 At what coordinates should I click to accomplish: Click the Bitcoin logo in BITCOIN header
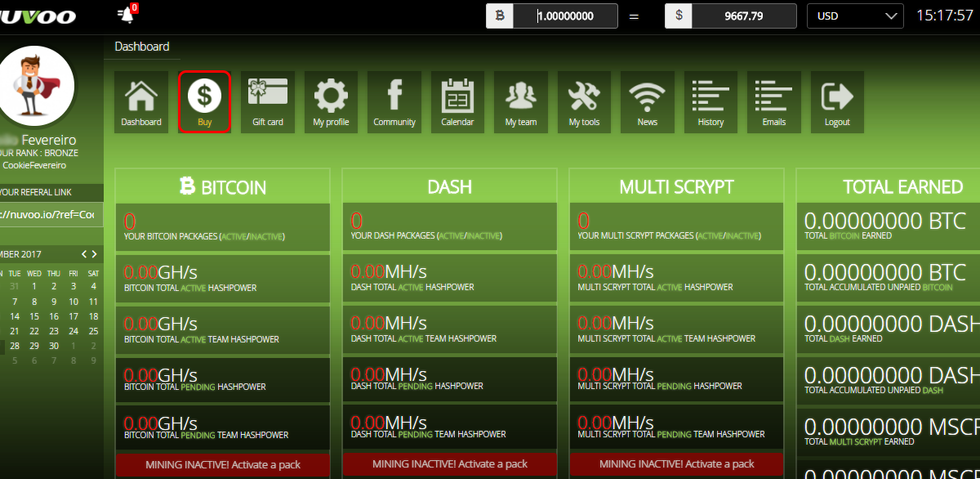pos(187,187)
